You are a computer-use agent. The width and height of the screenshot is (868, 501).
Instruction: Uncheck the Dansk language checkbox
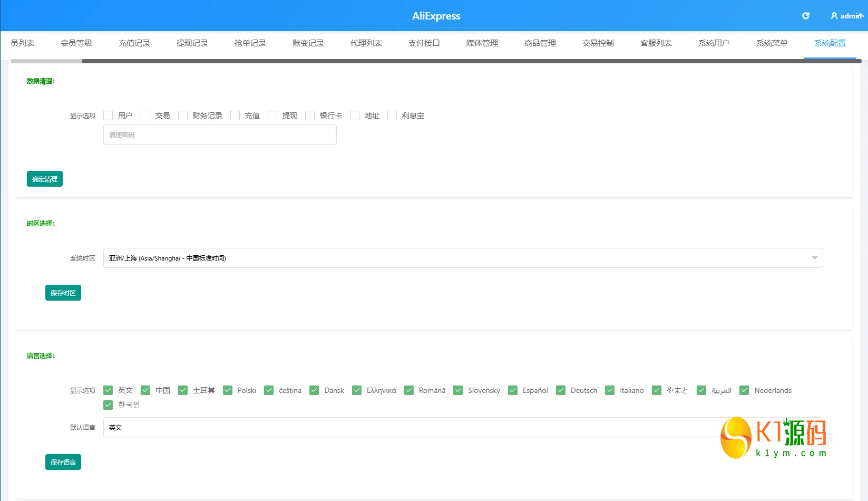pyautogui.click(x=314, y=390)
